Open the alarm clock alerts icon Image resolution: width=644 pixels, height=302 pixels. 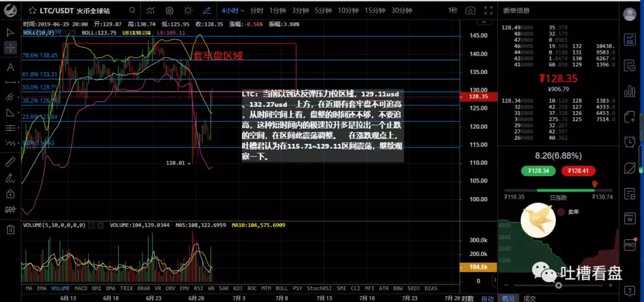[x=630, y=142]
